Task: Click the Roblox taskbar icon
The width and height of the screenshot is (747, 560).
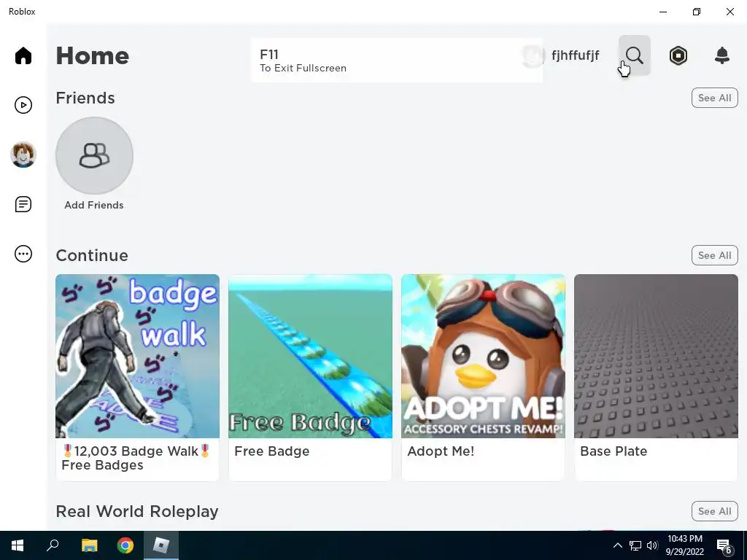Action: coord(161,545)
